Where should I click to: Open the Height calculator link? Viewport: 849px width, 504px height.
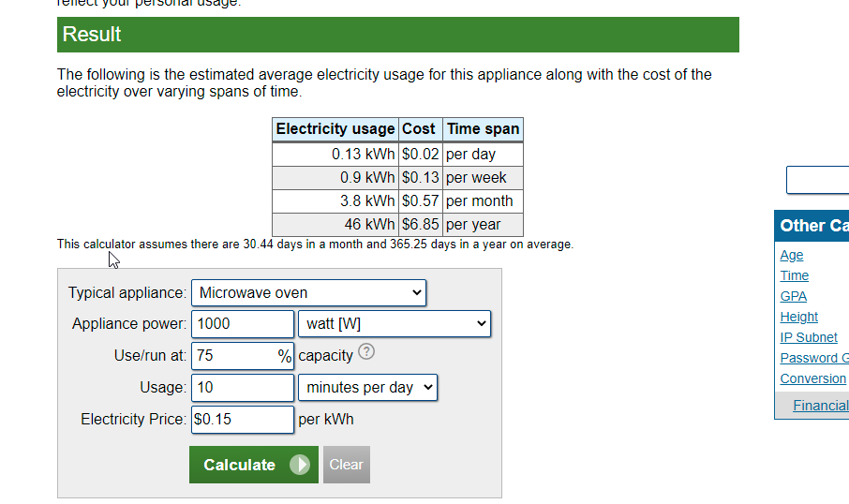coord(799,317)
